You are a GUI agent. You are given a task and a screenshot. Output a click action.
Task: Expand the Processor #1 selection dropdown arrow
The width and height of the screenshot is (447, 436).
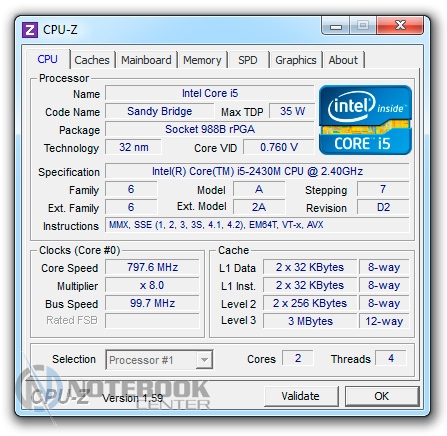204,360
